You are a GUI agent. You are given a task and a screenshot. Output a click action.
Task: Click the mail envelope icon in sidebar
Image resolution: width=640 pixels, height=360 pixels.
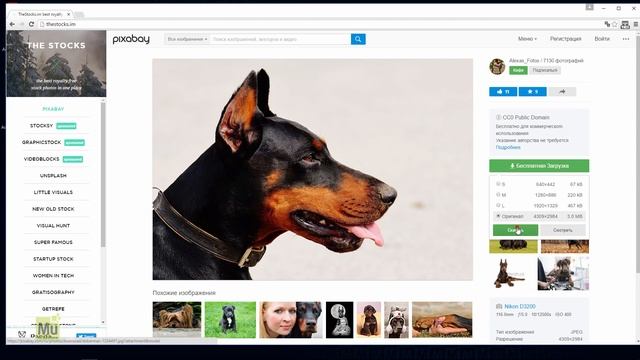(x=22, y=334)
